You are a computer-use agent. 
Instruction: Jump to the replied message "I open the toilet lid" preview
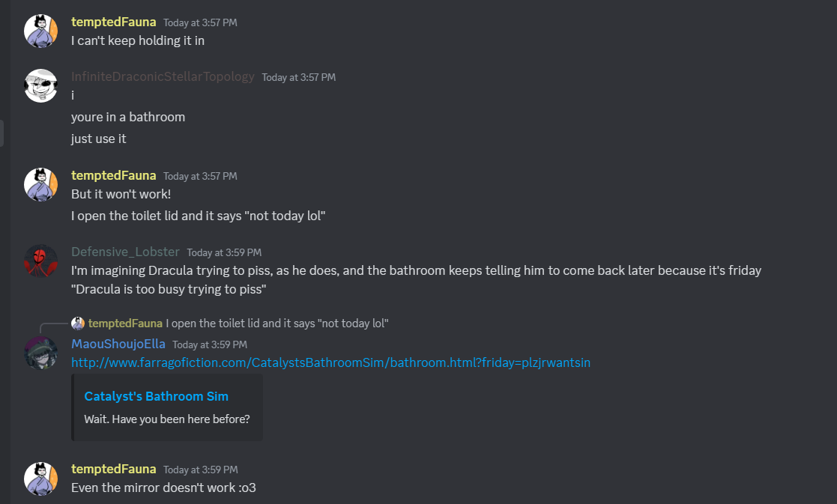tap(277, 324)
